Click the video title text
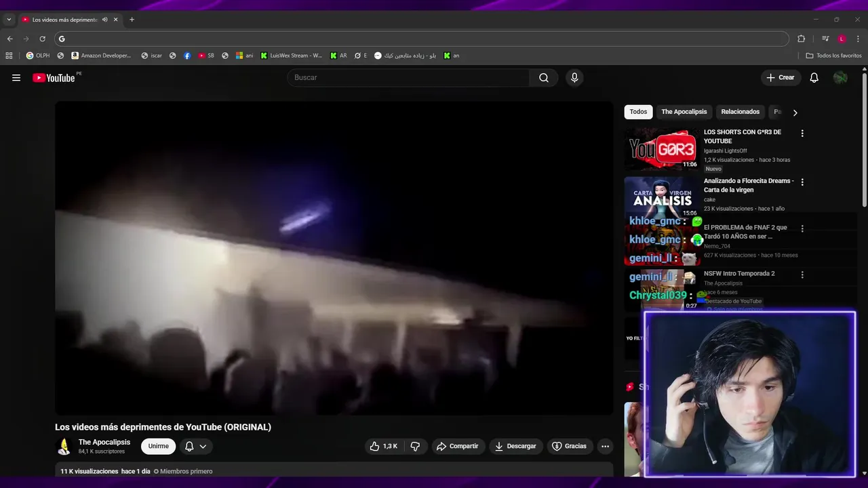 click(x=163, y=427)
